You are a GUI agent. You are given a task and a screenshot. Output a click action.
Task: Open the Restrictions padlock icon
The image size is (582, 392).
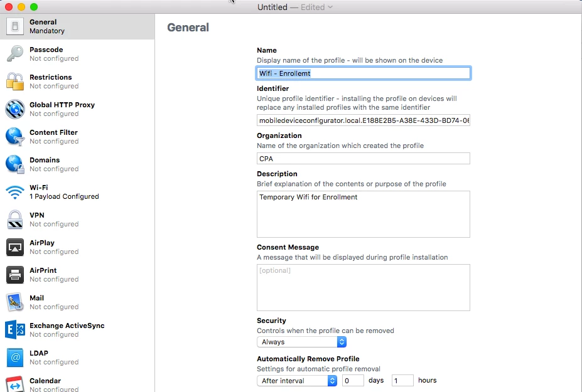click(15, 82)
